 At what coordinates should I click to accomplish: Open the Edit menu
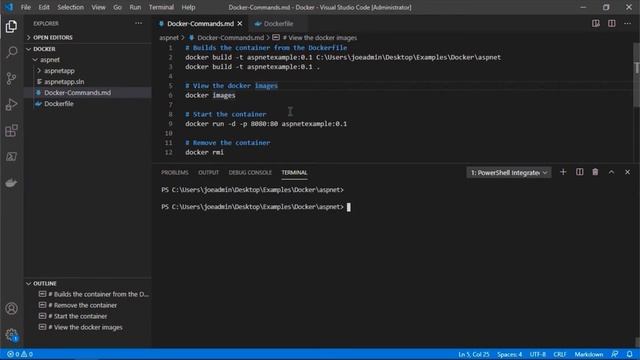tap(44, 7)
